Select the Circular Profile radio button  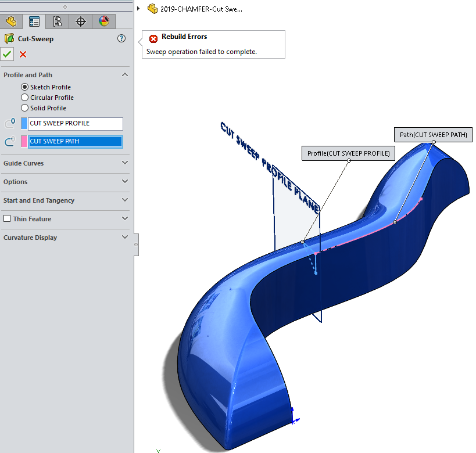click(x=25, y=98)
